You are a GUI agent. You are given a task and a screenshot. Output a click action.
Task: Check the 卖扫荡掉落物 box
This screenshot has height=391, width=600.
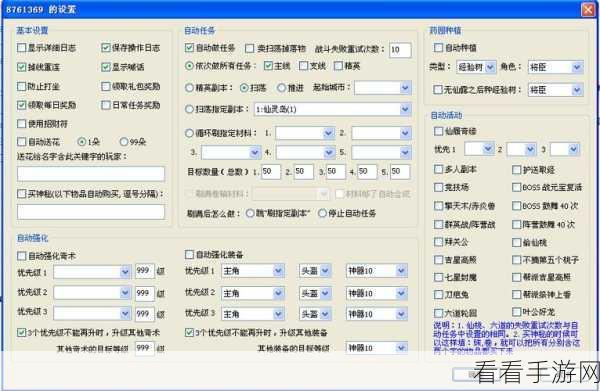[249, 49]
